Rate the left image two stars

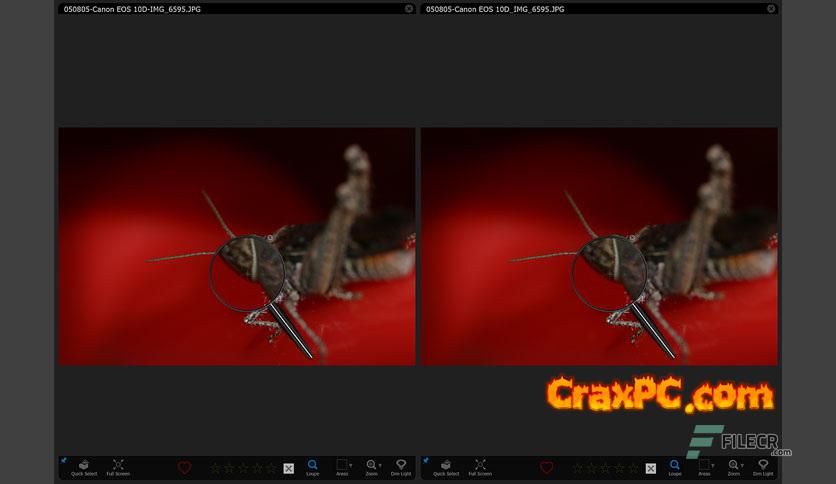229,469
